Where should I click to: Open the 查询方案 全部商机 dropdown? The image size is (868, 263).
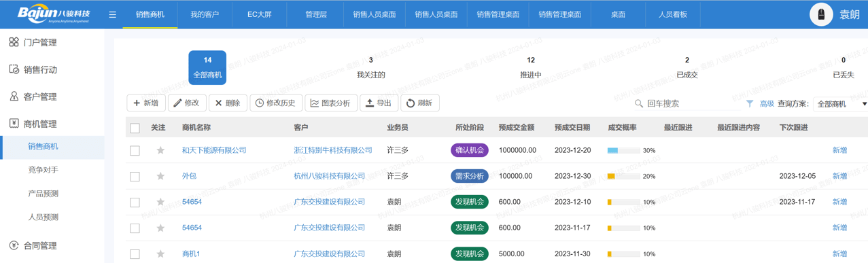point(841,104)
